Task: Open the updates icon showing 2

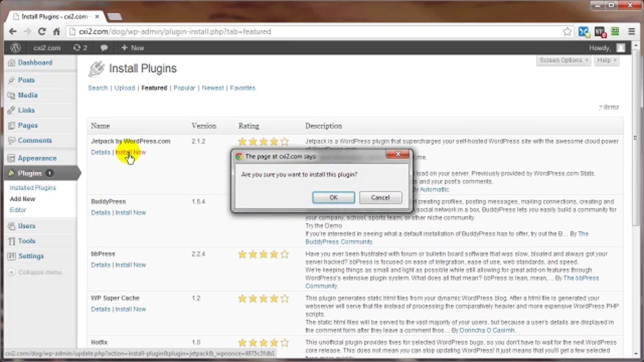Action: click(x=80, y=48)
